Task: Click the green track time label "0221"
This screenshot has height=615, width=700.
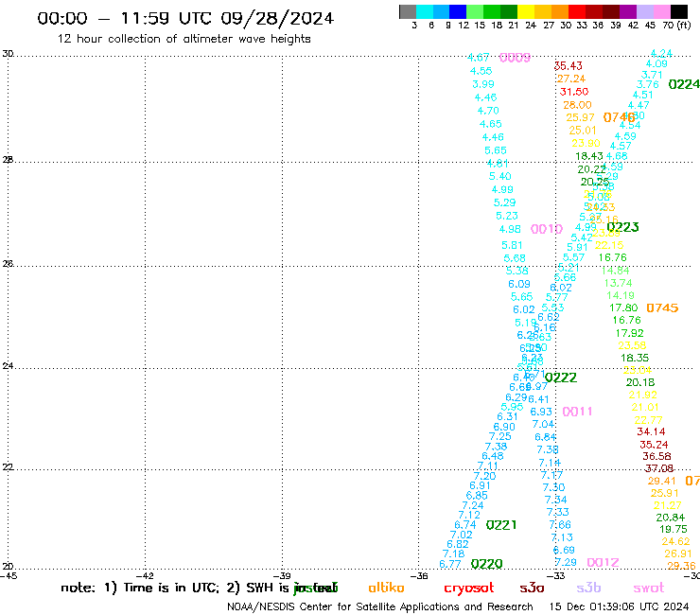Action: pos(501,525)
